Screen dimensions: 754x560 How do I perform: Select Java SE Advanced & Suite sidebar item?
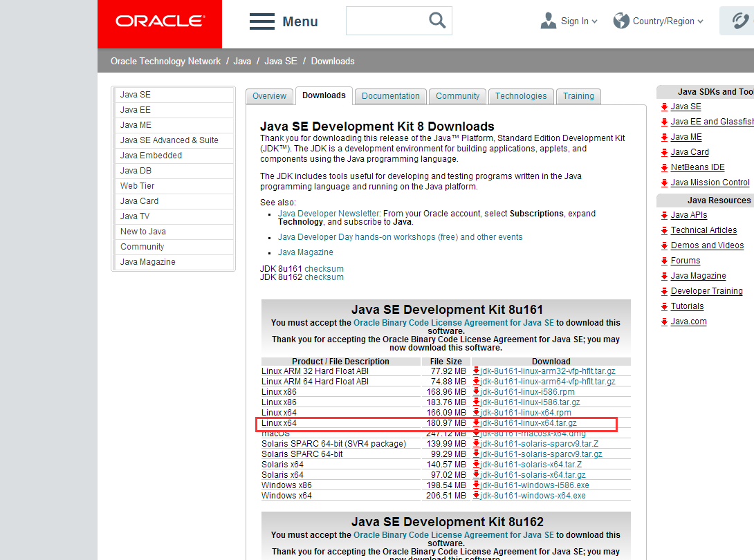174,140
